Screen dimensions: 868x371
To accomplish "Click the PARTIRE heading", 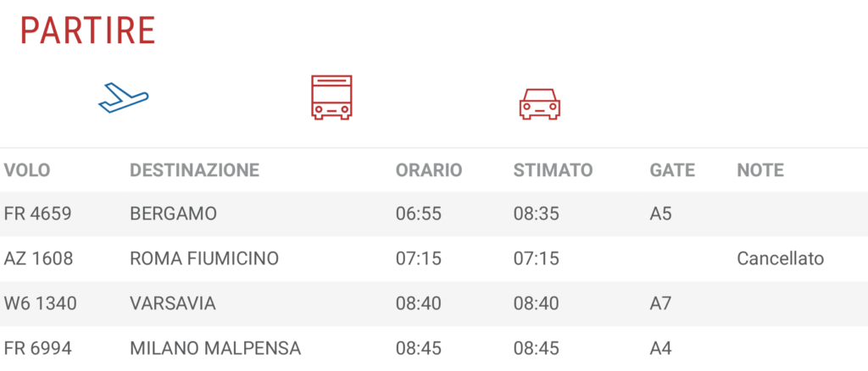I will tap(87, 30).
